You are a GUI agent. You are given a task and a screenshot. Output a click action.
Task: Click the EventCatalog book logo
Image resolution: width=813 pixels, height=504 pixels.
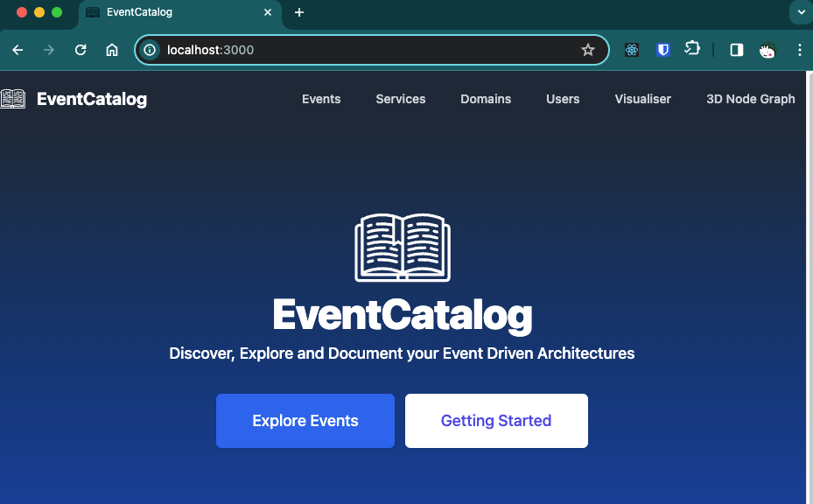point(12,99)
